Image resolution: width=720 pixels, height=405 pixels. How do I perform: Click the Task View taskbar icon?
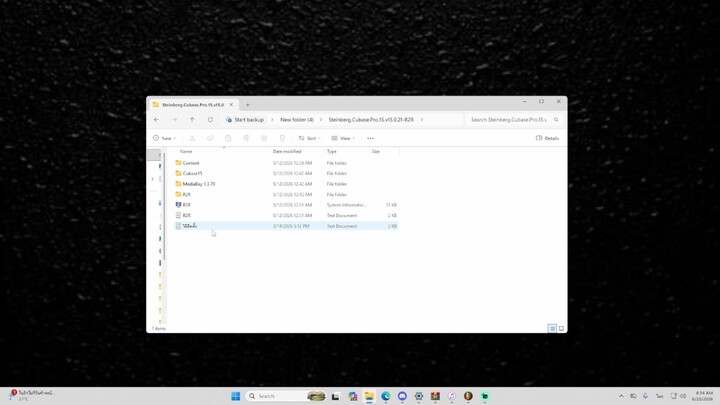(336, 396)
